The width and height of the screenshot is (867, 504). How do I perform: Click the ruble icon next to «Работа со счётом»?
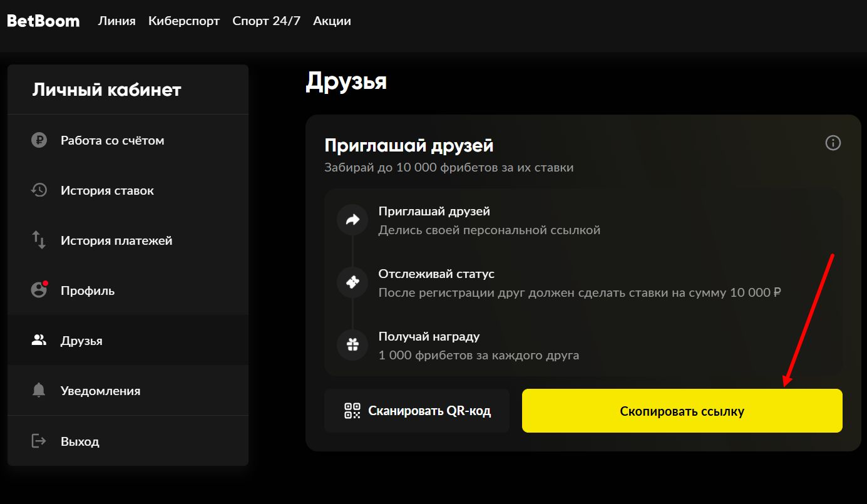[39, 140]
